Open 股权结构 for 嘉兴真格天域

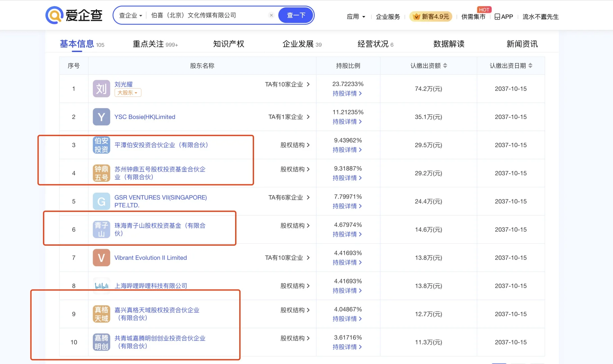pyautogui.click(x=295, y=310)
